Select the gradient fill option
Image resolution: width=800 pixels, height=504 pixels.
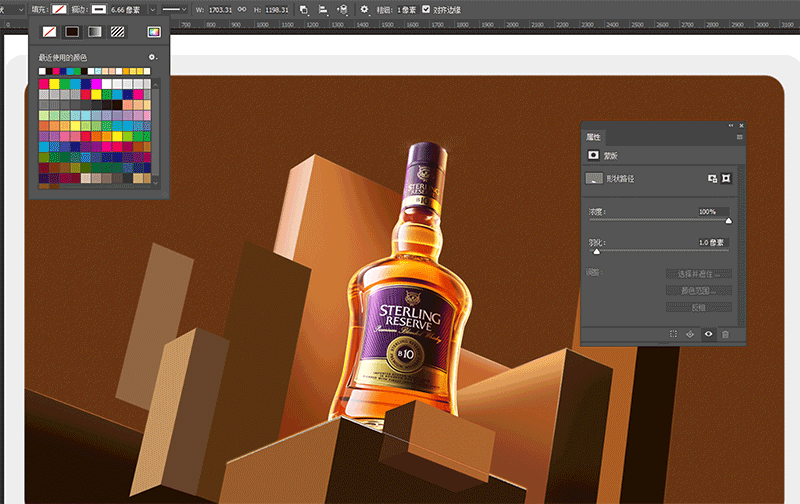coord(95,32)
